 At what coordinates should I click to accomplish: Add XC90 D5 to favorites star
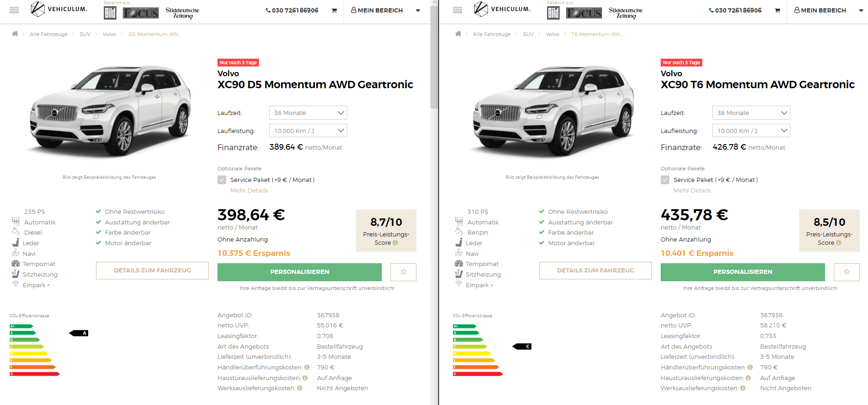coord(404,272)
